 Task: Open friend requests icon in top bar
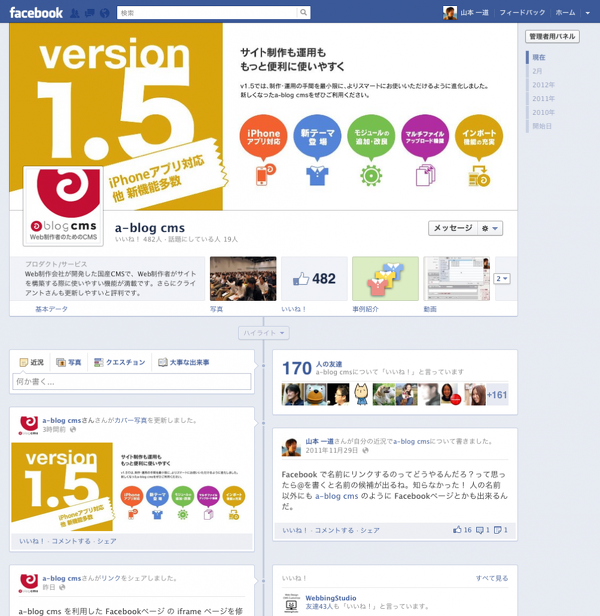click(74, 13)
